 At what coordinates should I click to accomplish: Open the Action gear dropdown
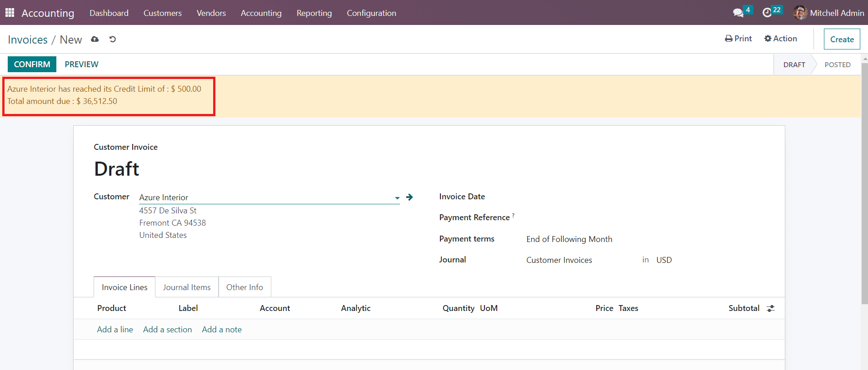point(780,39)
